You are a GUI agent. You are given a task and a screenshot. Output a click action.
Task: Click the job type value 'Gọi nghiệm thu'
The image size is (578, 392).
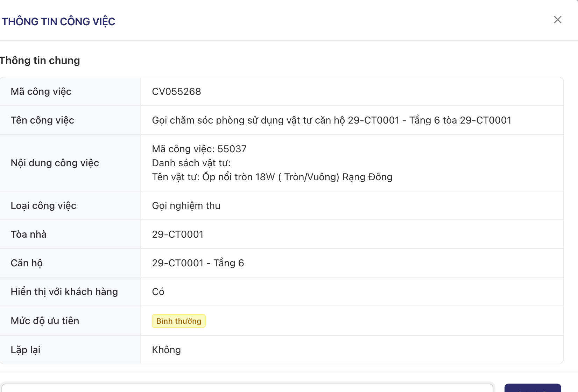coord(186,206)
